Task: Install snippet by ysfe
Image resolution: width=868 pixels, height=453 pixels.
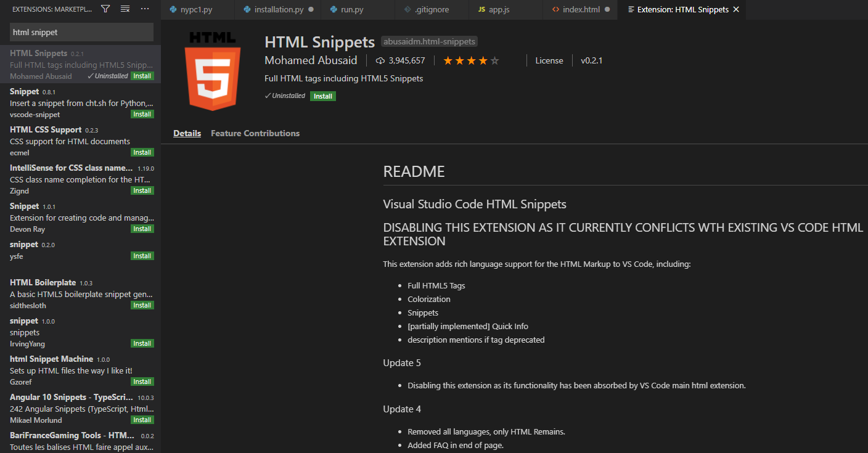Action: [142, 256]
